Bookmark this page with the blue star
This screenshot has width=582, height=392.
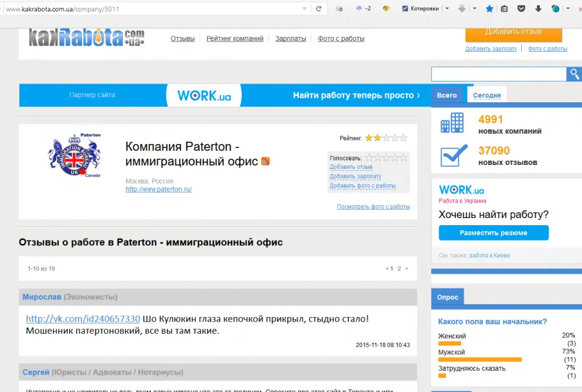(490, 8)
